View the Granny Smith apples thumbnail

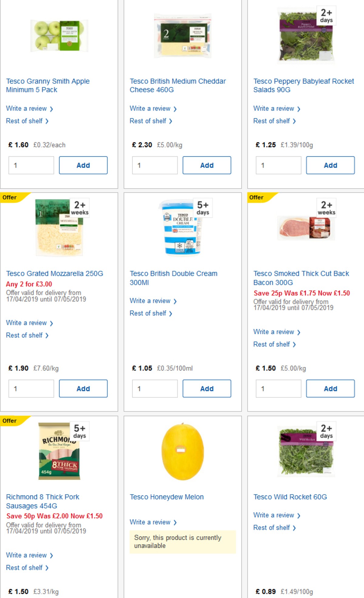(59, 35)
